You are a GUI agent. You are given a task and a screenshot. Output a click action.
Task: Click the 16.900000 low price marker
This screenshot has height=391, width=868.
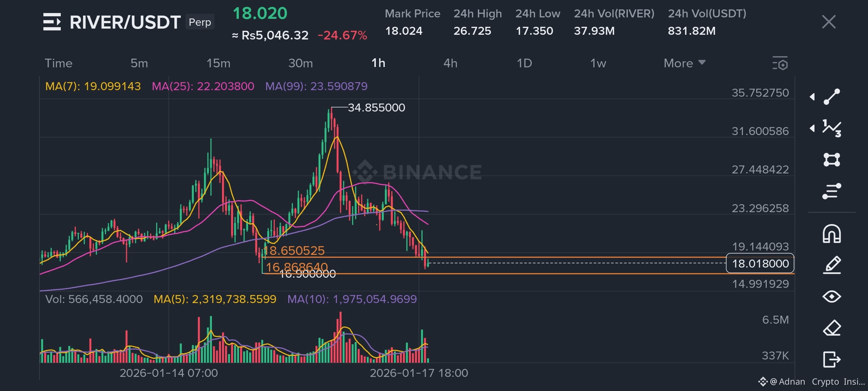pos(308,274)
